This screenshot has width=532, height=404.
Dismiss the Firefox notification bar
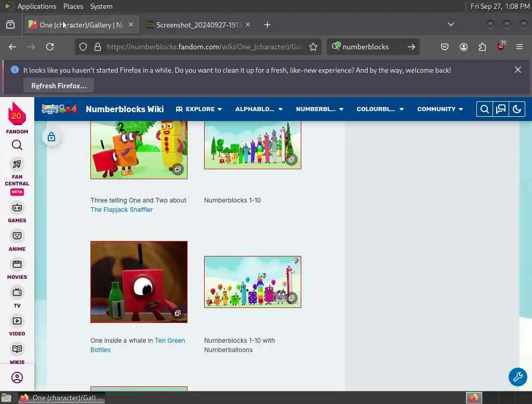[x=518, y=70]
